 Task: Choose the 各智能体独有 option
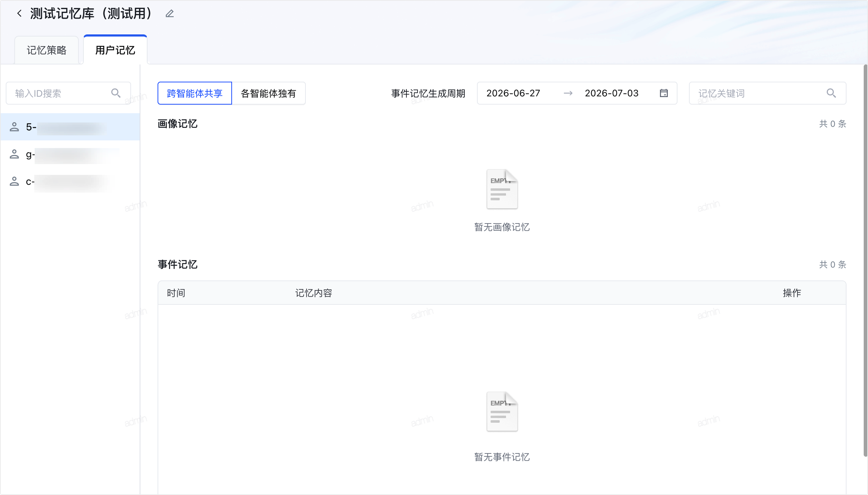pos(269,93)
